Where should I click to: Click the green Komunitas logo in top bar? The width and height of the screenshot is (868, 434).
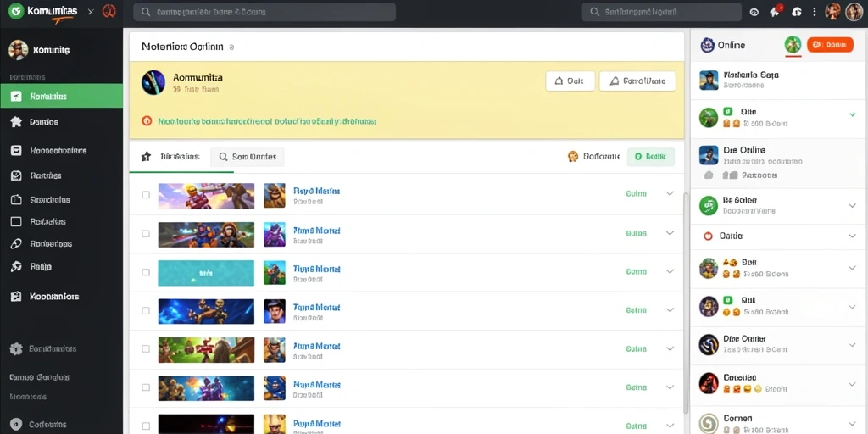coord(16,11)
